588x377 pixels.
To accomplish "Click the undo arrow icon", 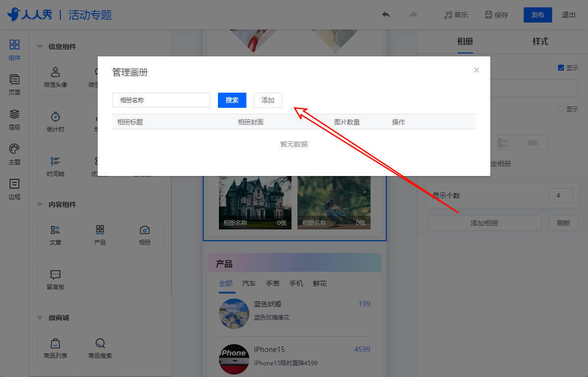I will pos(386,15).
